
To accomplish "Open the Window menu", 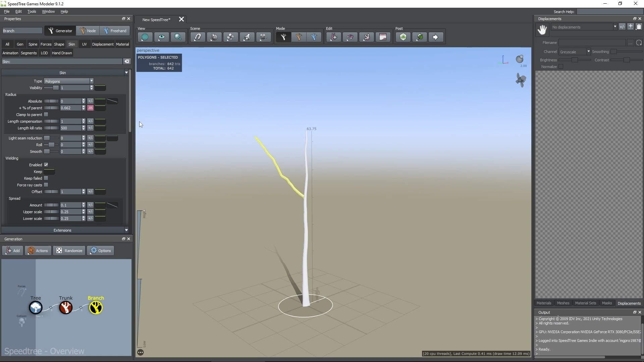I will coord(48,11).
